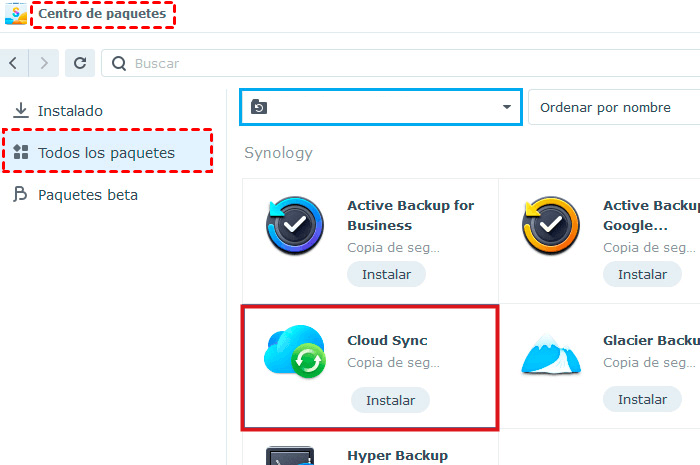Click Active Backup for Business icon
This screenshot has height=465, width=700.
(x=295, y=225)
